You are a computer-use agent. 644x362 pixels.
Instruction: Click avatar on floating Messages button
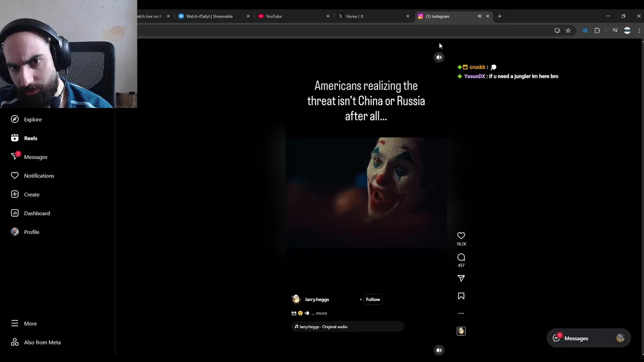point(620,338)
